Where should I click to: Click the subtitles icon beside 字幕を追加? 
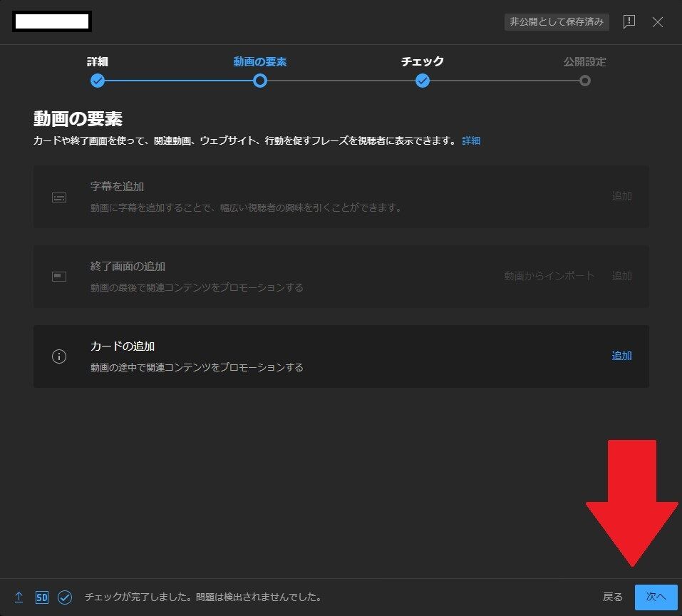tap(59, 197)
